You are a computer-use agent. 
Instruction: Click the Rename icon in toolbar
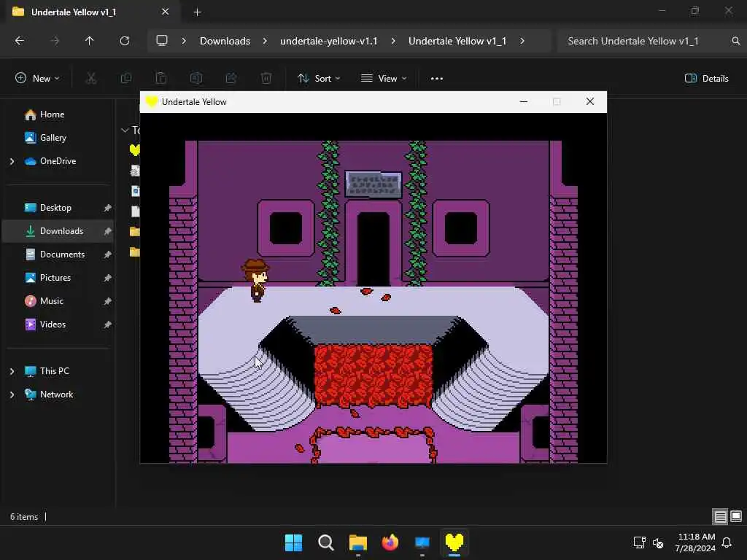tap(196, 78)
